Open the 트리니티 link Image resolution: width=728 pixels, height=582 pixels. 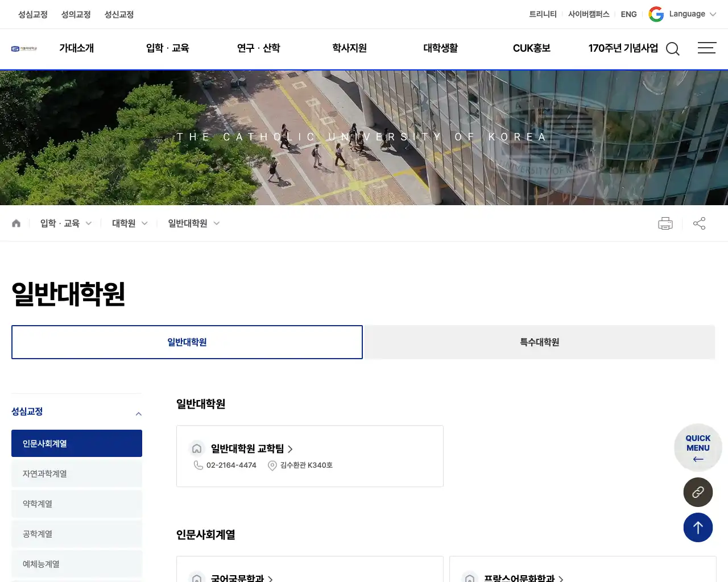[x=543, y=14]
